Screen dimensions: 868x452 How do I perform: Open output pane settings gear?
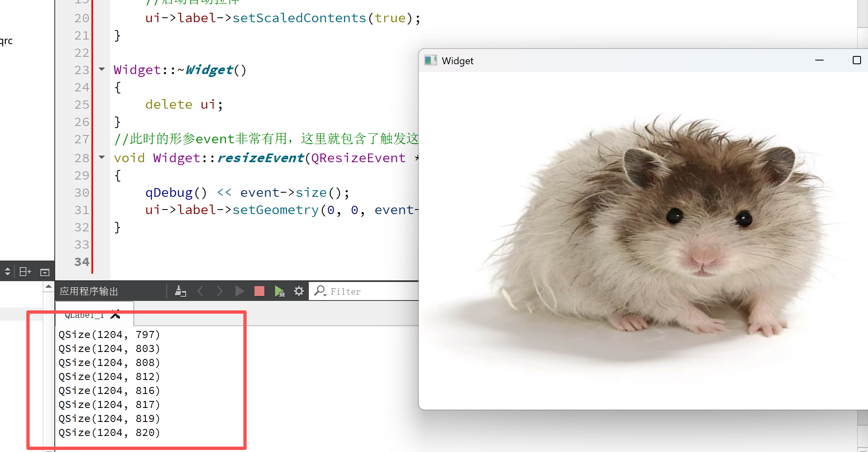pos(299,291)
